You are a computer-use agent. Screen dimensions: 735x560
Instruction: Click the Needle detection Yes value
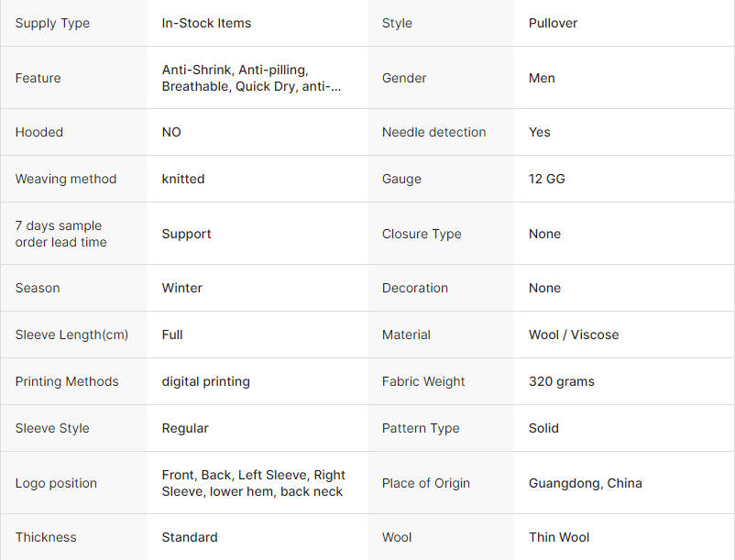pos(539,132)
